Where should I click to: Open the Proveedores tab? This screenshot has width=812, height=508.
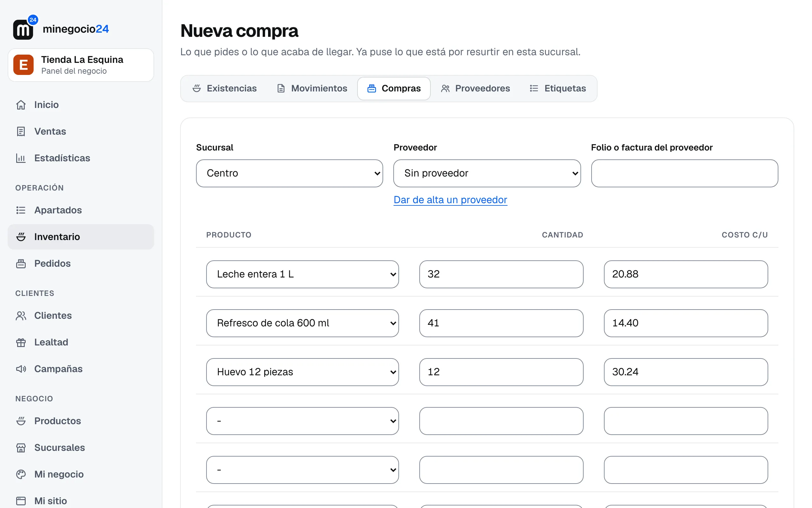point(475,88)
